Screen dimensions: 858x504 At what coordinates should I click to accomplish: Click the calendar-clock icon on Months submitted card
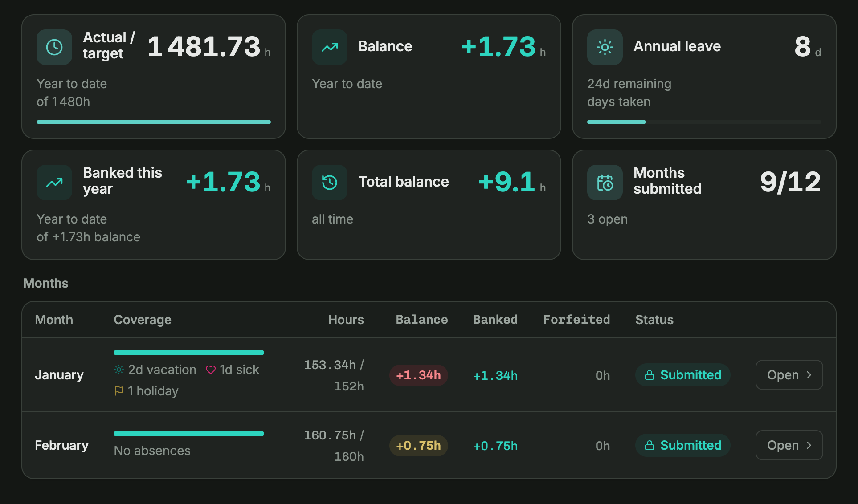tap(605, 183)
